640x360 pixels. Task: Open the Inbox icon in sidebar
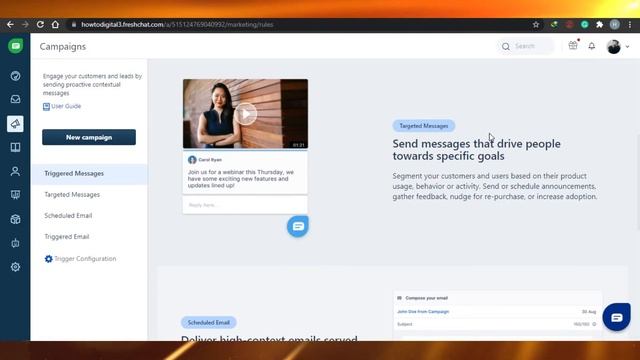(x=16, y=99)
